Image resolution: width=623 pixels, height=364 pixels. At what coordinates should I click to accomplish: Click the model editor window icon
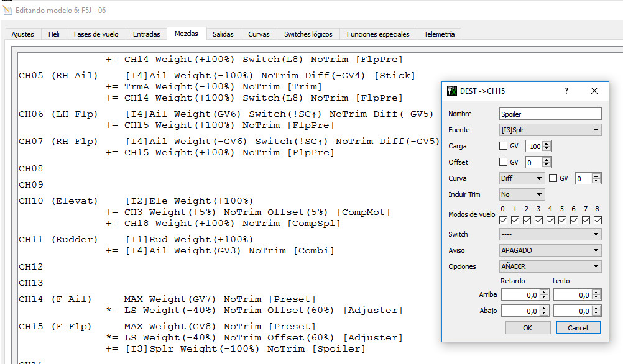(7, 10)
